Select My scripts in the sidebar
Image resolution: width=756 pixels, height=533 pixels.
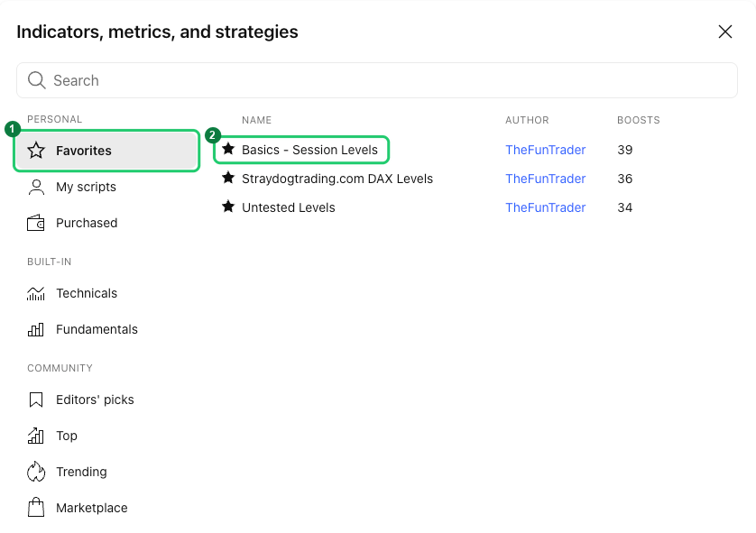click(x=106, y=187)
